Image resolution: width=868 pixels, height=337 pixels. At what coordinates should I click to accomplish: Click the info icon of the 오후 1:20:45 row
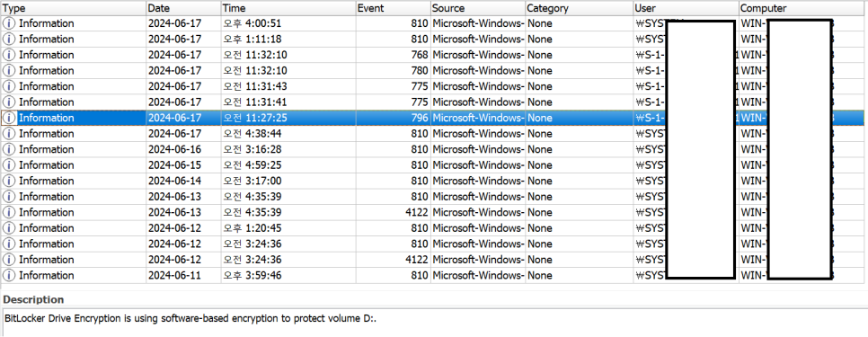click(9, 228)
